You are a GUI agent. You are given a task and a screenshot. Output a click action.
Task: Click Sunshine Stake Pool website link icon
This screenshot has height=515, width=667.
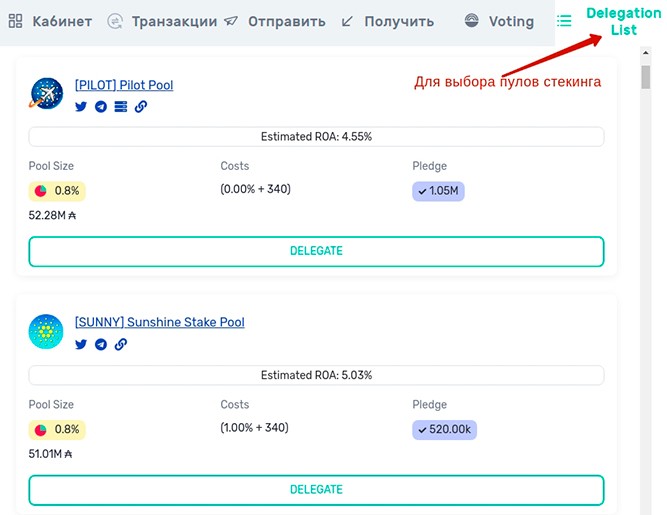pos(121,344)
